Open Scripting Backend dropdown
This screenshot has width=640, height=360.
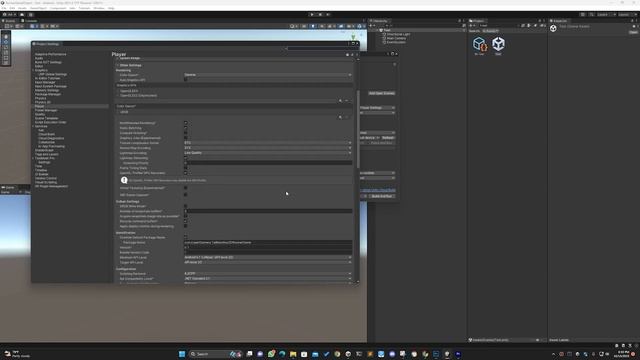(x=268, y=273)
